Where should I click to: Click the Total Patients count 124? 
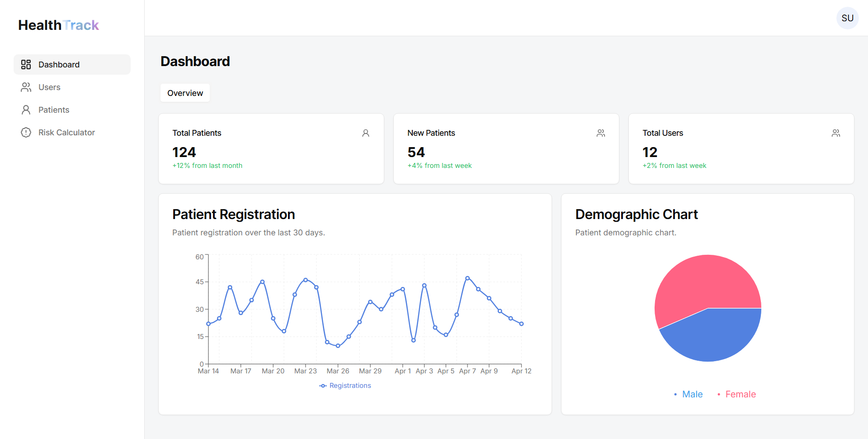pos(184,152)
